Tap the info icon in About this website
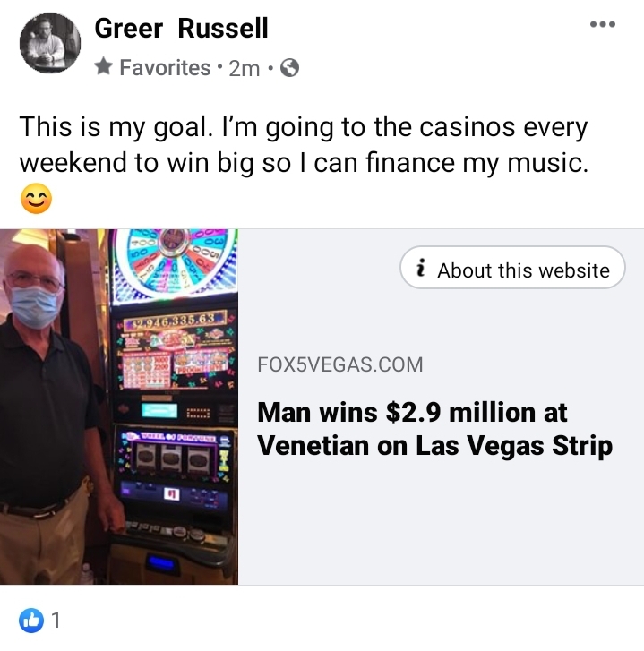This screenshot has height=651, width=644. pyautogui.click(x=421, y=268)
